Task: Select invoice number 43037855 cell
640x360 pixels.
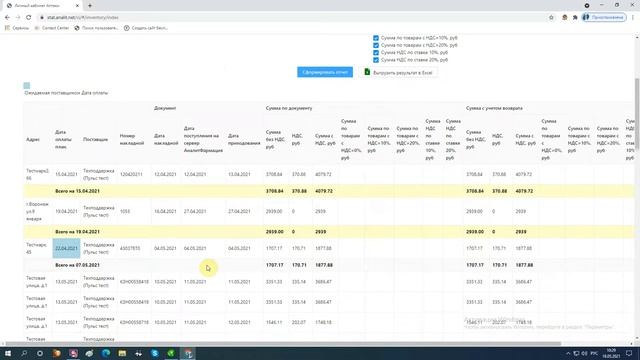Action: pyautogui.click(x=130, y=248)
